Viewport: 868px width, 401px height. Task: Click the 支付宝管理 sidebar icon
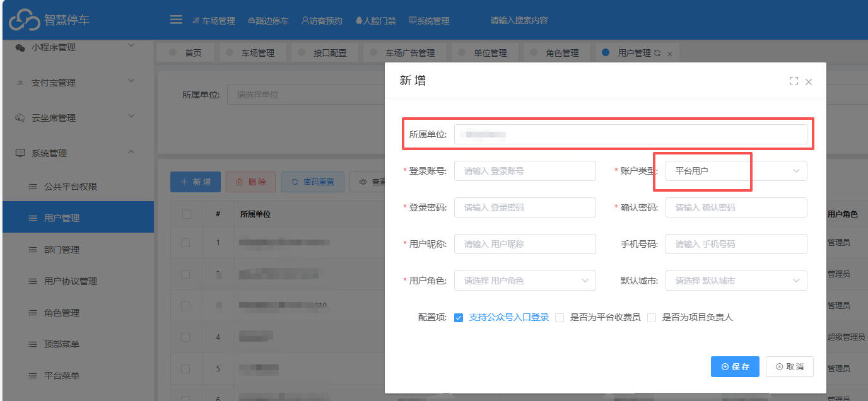[x=20, y=83]
